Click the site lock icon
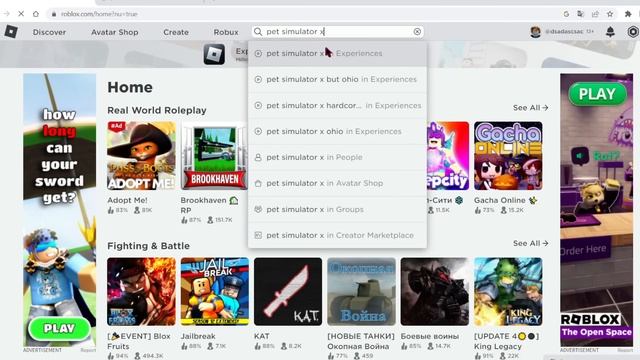Viewport: 640px width, 360px height. pos(53,14)
